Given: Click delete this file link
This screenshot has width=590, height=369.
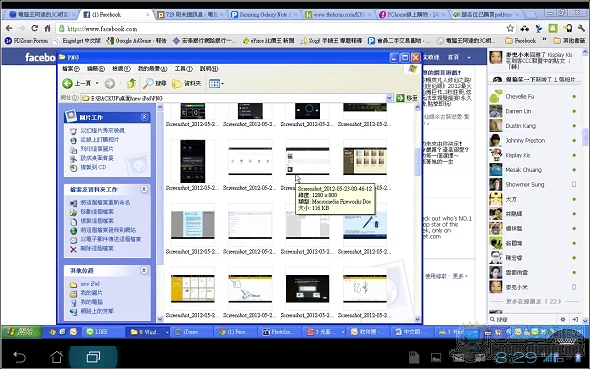Looking at the screenshot, I should (x=97, y=249).
